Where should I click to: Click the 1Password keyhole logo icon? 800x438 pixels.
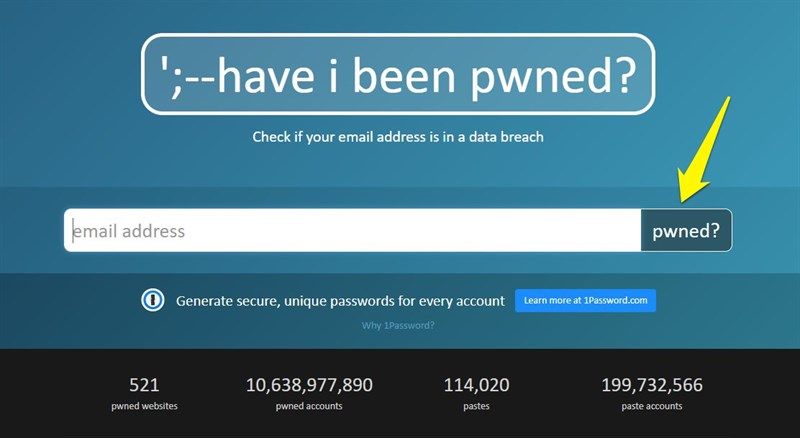point(152,300)
